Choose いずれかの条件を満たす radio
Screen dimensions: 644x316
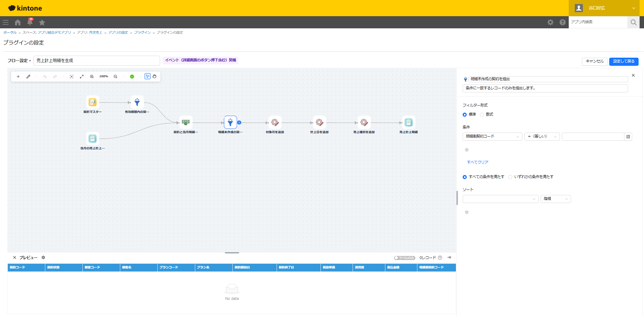pos(510,177)
